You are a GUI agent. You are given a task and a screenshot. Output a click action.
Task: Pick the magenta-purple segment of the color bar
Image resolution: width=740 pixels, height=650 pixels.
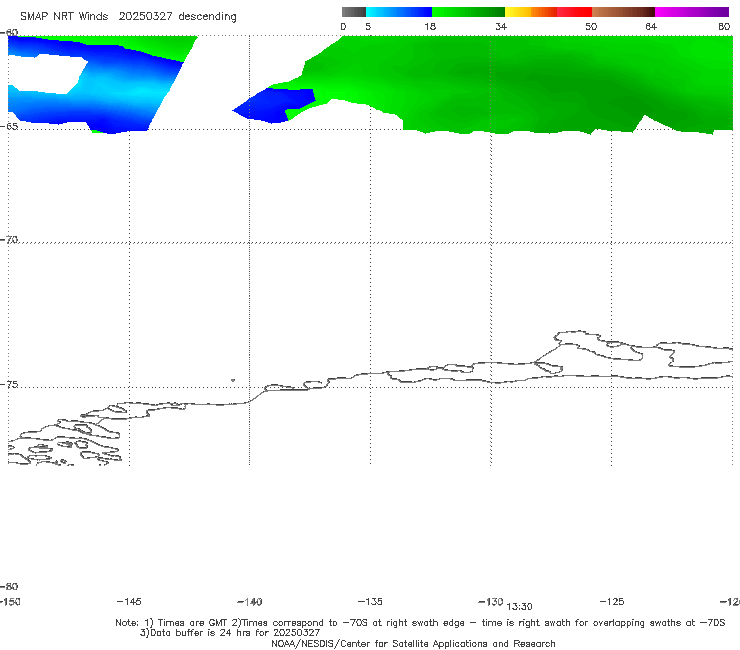pos(692,12)
